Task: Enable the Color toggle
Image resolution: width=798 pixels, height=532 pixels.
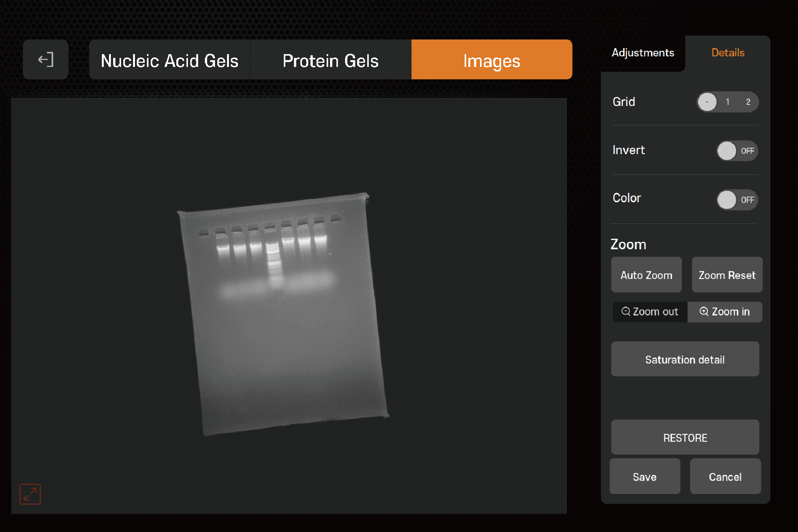Action: coord(737,200)
